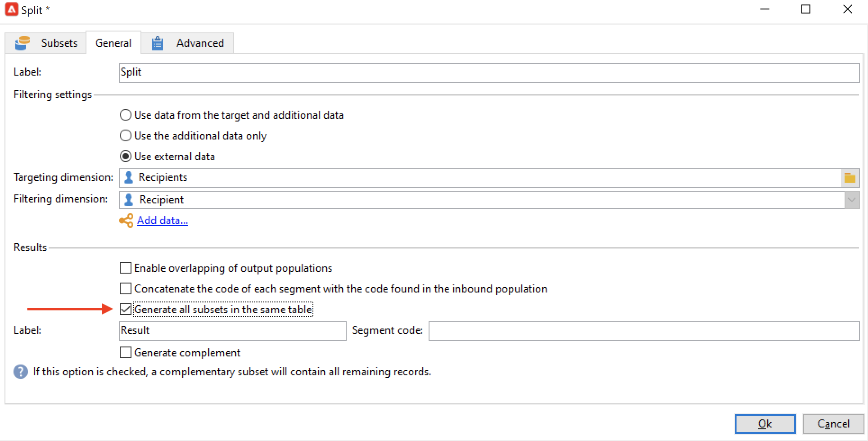Click the Adobe Campaign logo icon

[x=12, y=9]
